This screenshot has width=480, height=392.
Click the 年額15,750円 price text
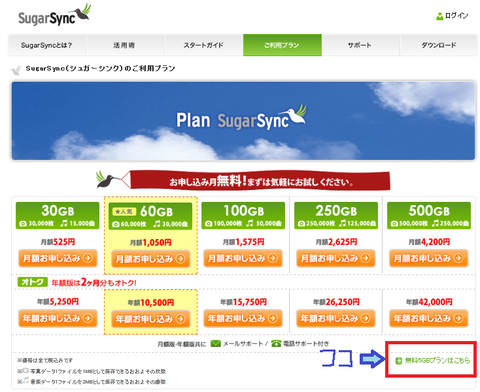[243, 302]
